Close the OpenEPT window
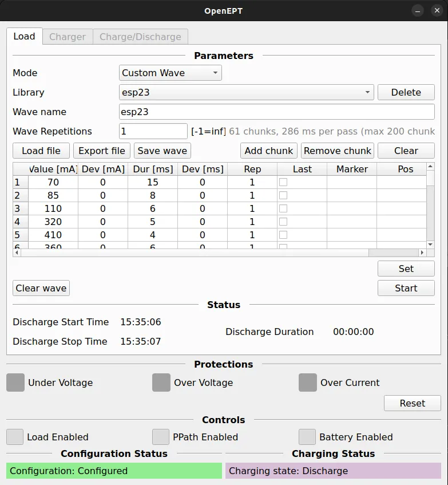The width and height of the screenshot is (448, 485). (x=437, y=10)
